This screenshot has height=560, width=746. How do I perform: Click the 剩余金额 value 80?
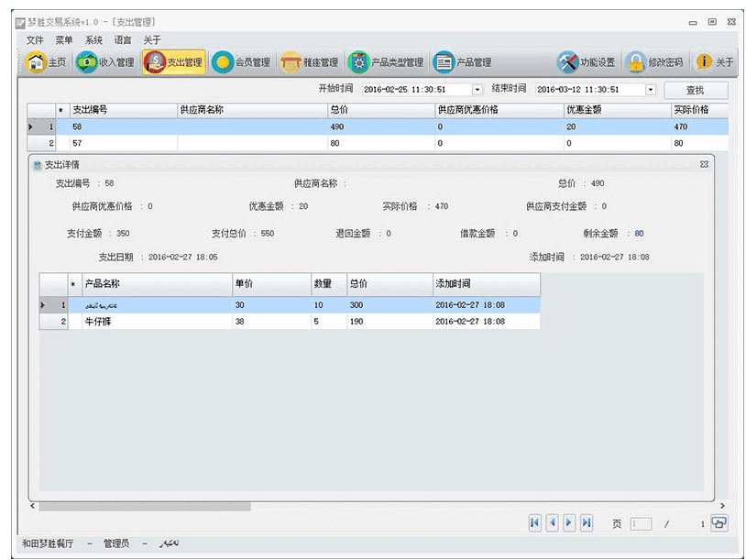tap(639, 234)
